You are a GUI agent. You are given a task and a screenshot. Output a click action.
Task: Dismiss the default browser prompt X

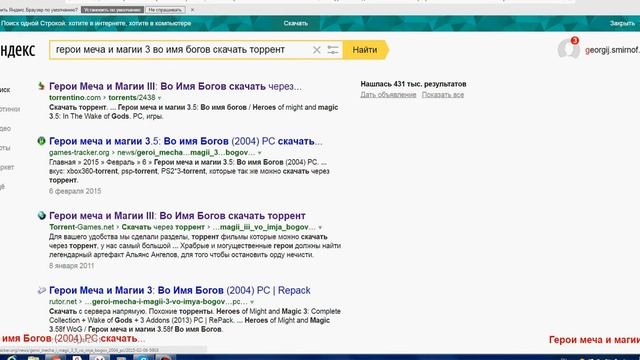coord(192,9)
